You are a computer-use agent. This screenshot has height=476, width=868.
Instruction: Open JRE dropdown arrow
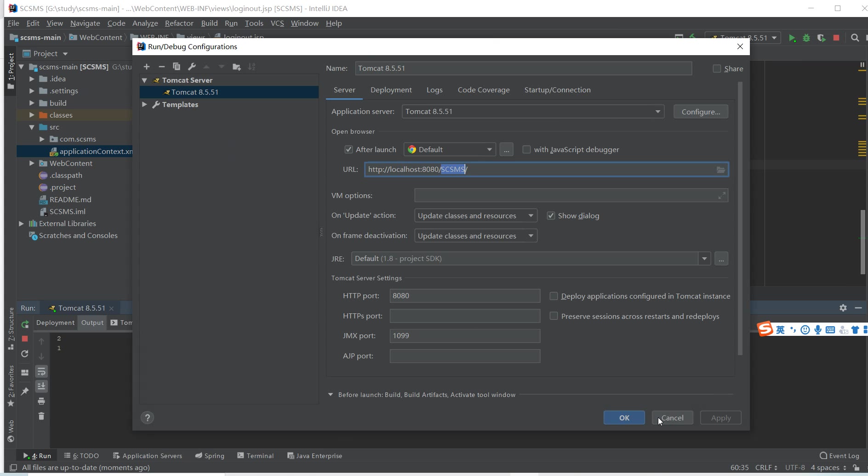[704, 259]
